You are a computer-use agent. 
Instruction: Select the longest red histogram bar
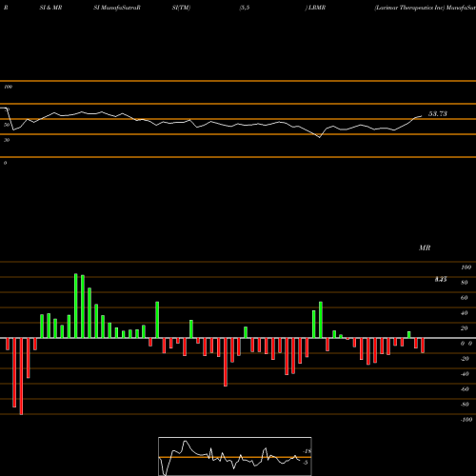pos(21,376)
